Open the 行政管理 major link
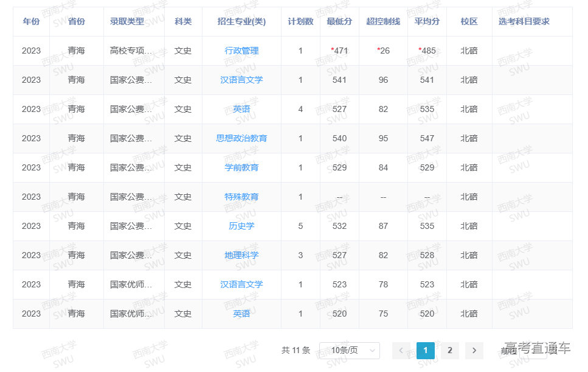 tap(241, 51)
